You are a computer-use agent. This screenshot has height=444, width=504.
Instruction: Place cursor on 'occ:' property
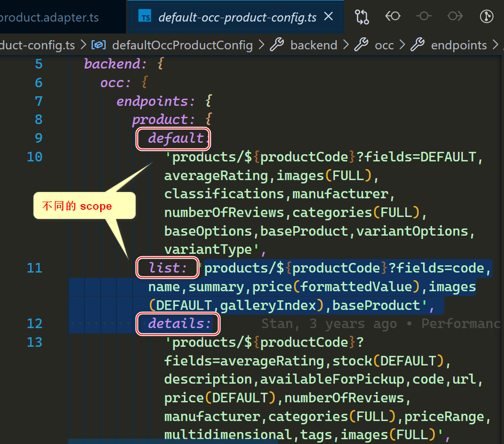tap(115, 82)
